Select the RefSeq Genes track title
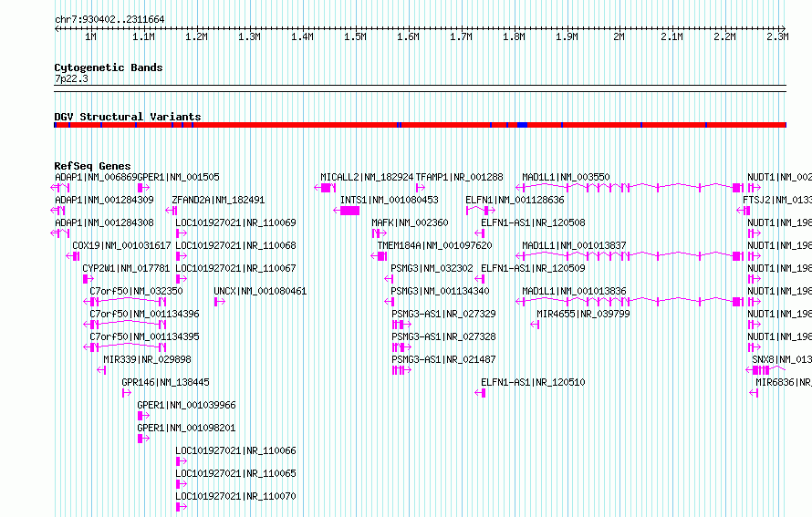 tap(92, 166)
